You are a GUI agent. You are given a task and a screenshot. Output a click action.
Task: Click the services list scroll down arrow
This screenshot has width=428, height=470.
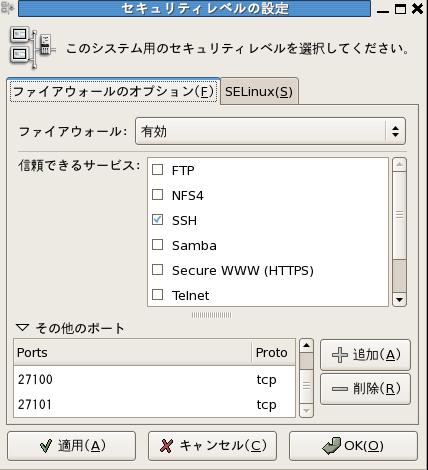[399, 300]
